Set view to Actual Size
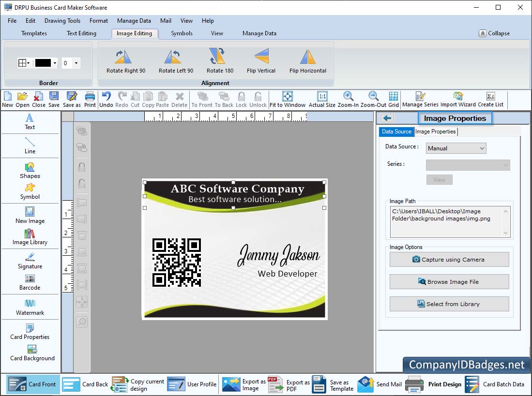 tap(322, 100)
